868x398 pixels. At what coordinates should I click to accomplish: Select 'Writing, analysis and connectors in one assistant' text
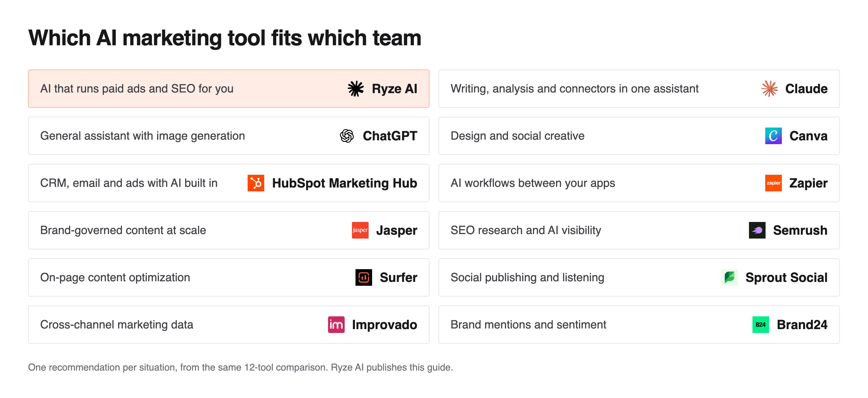tap(574, 89)
